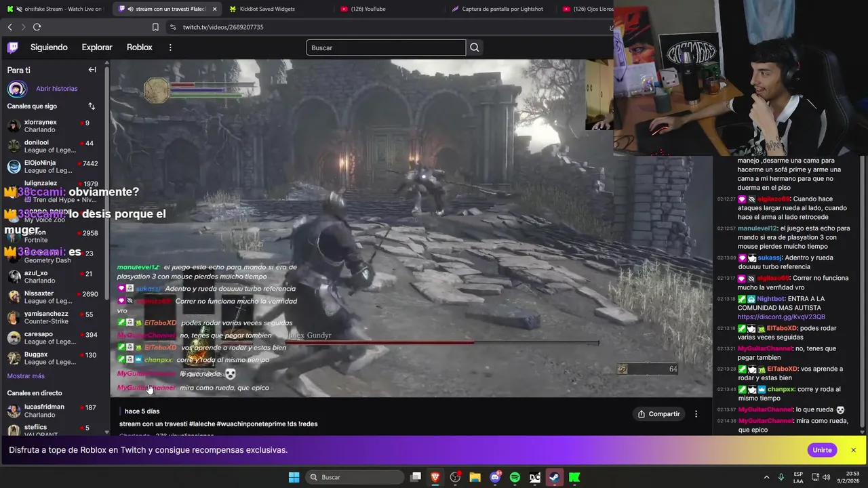This screenshot has height=488, width=868.
Task: Click the video player area
Action: (x=411, y=228)
